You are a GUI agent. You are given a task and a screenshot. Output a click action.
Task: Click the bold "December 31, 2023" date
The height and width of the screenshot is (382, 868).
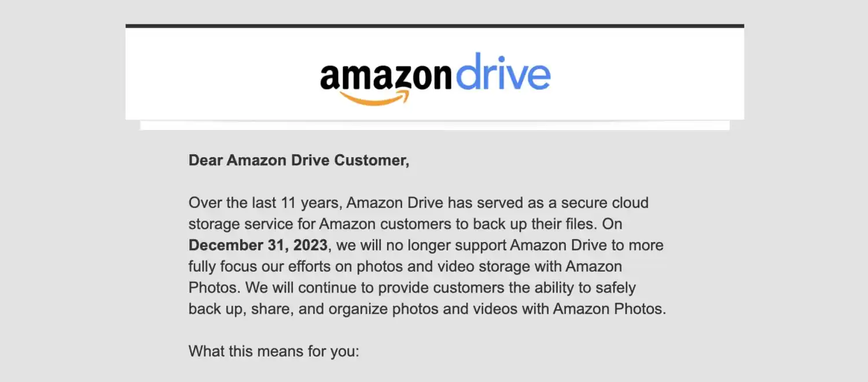pyautogui.click(x=258, y=245)
